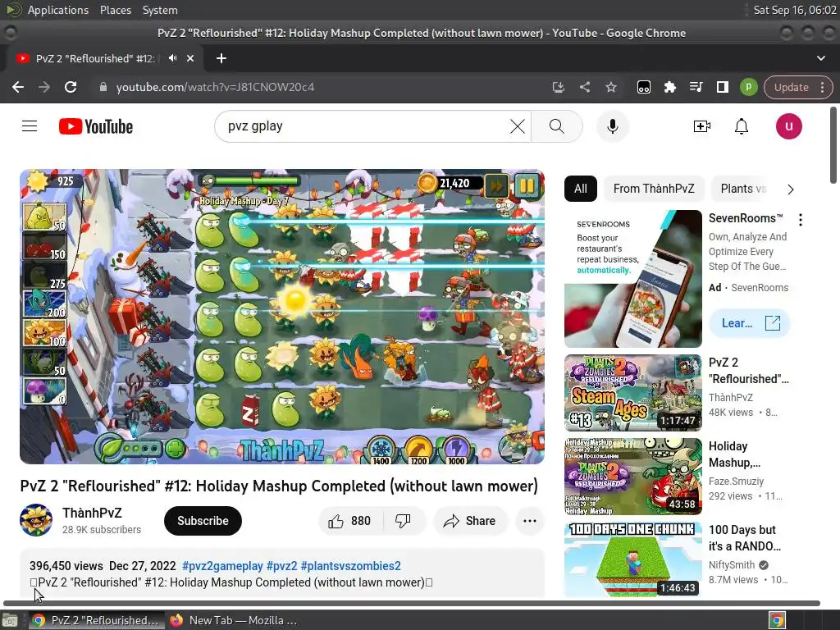
Task: Click the horizontal scrollbar at bottom
Action: point(412,603)
